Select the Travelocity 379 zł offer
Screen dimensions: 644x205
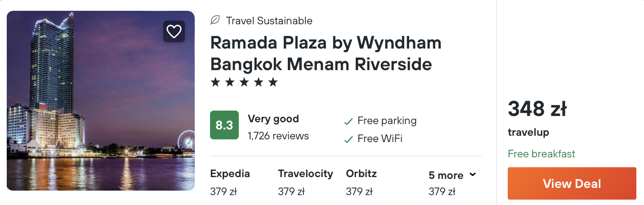click(x=305, y=183)
